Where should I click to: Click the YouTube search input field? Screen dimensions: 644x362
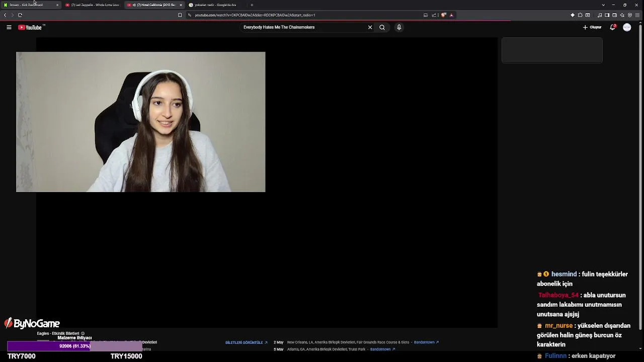point(303,27)
